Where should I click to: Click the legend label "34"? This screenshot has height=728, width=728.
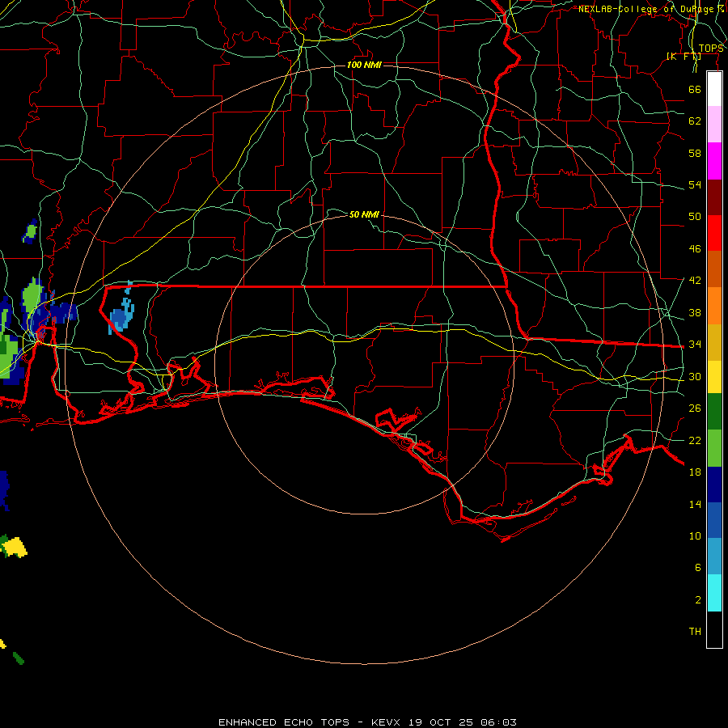click(695, 345)
